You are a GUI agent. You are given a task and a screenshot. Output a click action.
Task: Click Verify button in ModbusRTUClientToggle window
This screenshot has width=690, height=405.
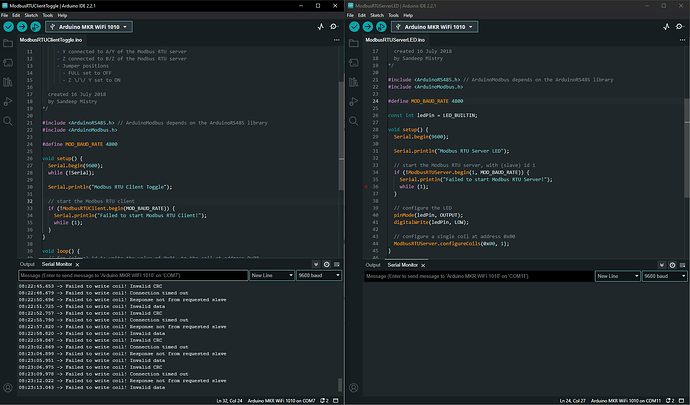pyautogui.click(x=9, y=27)
